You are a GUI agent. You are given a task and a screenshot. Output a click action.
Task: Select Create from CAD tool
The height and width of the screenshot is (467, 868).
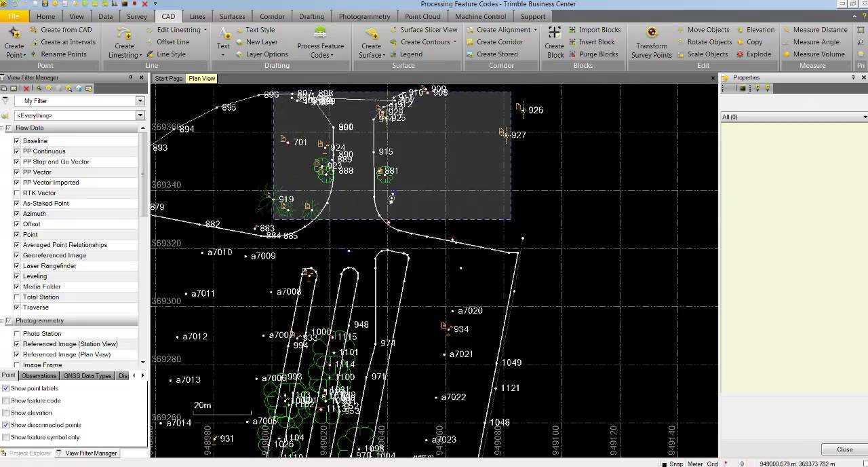[60, 30]
